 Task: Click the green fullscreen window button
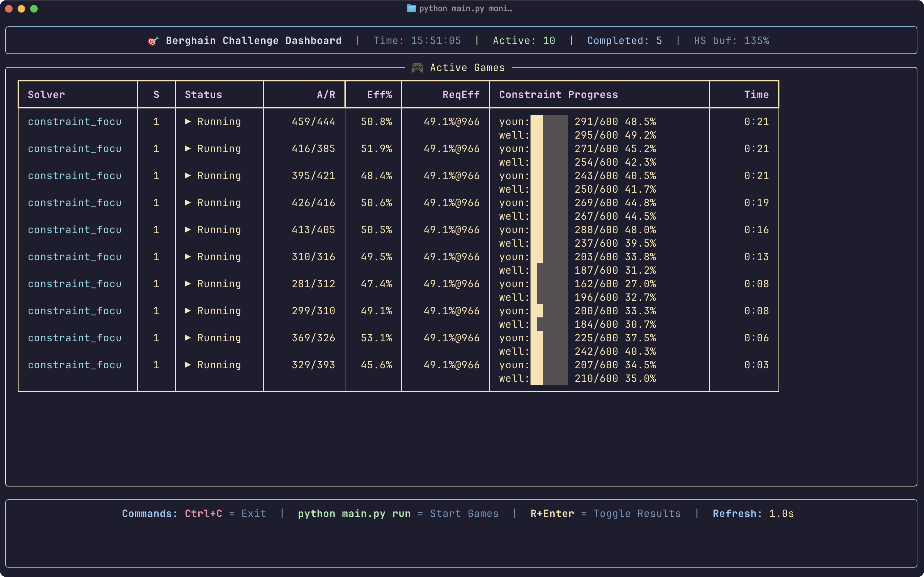click(x=34, y=9)
